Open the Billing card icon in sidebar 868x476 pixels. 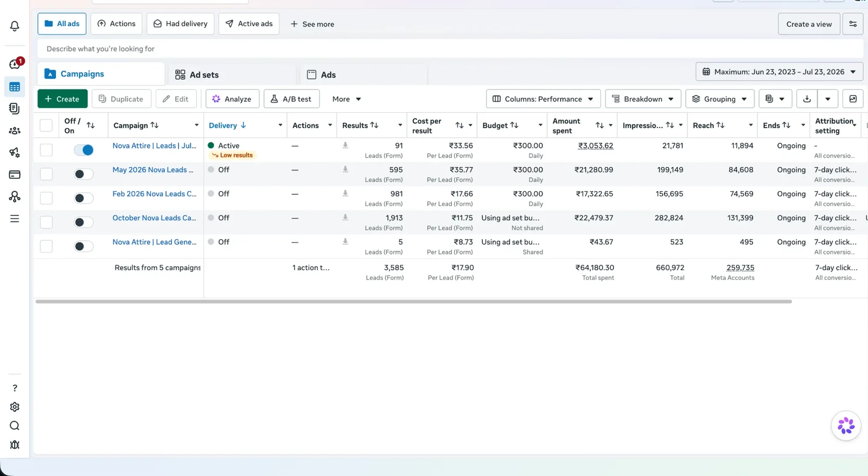pos(15,175)
